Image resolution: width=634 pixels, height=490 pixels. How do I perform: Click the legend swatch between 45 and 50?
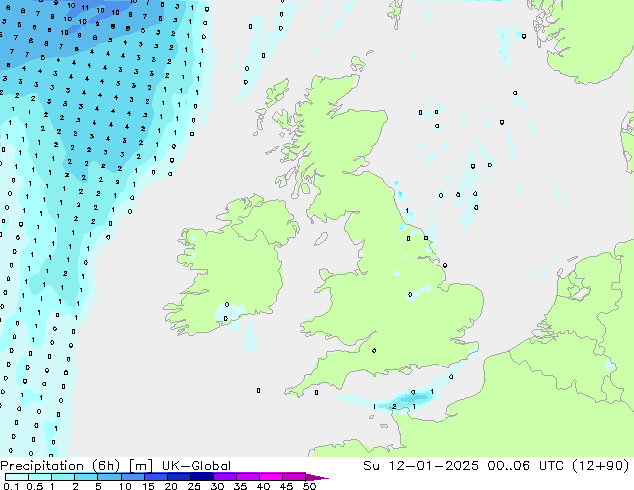(x=294, y=477)
